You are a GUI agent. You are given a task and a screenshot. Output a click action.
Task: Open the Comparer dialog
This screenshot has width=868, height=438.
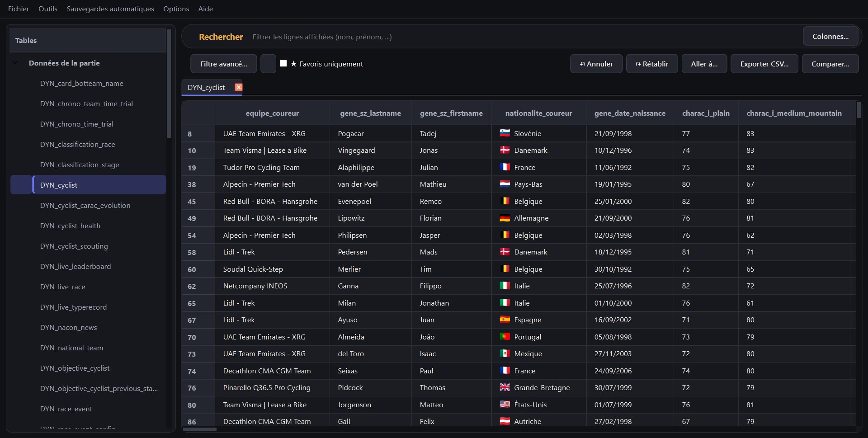[830, 64]
